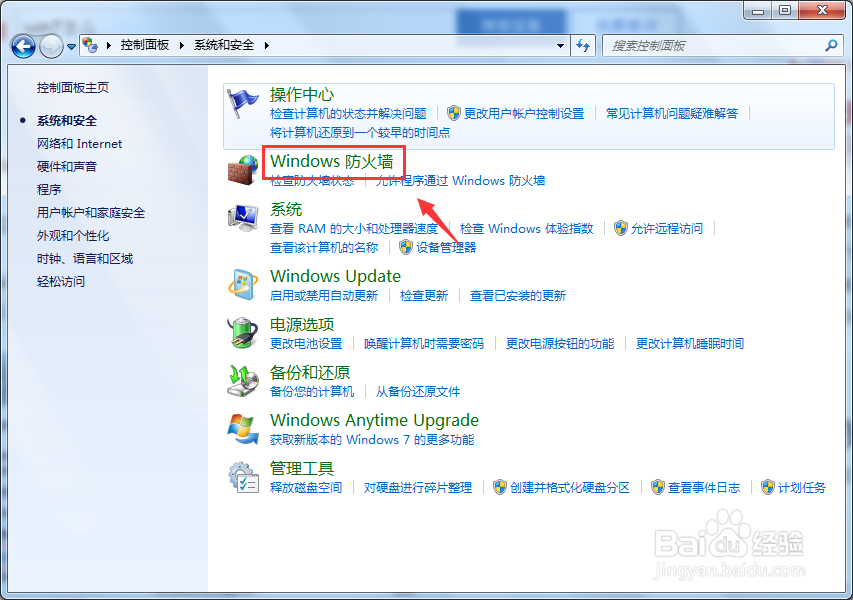The image size is (853, 600).
Task: Select 轻松访问 in sidebar
Action: point(61,281)
